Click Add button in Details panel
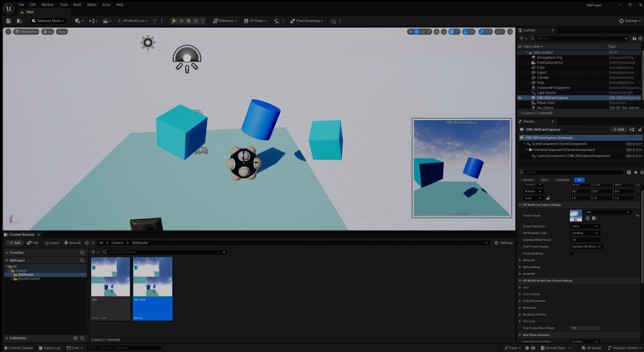This screenshot has width=644, height=352. tap(618, 129)
